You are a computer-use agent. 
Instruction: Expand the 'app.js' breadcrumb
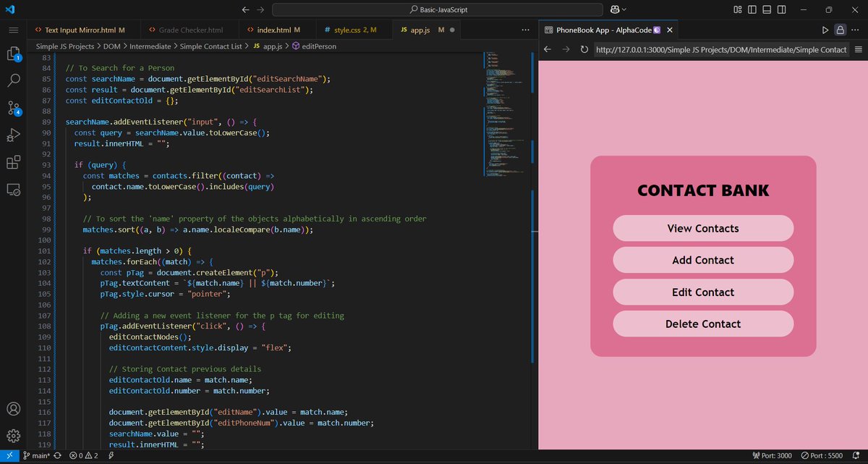[267, 46]
